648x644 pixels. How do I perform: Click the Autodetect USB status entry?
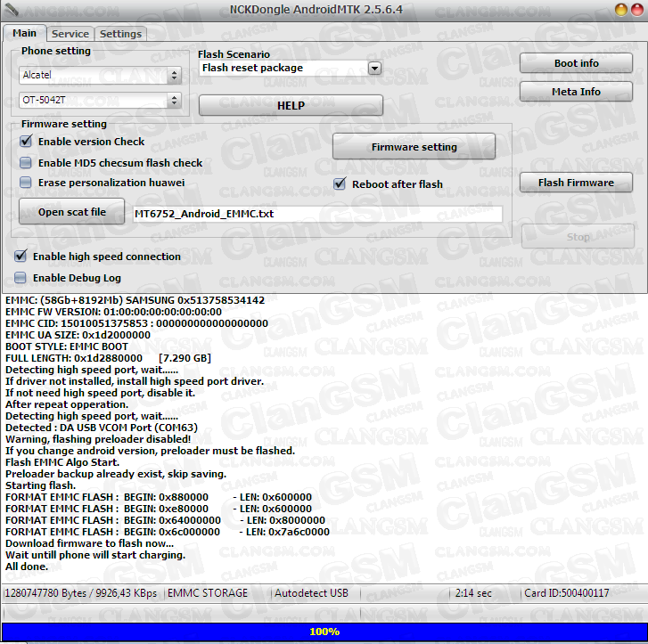coord(311,593)
